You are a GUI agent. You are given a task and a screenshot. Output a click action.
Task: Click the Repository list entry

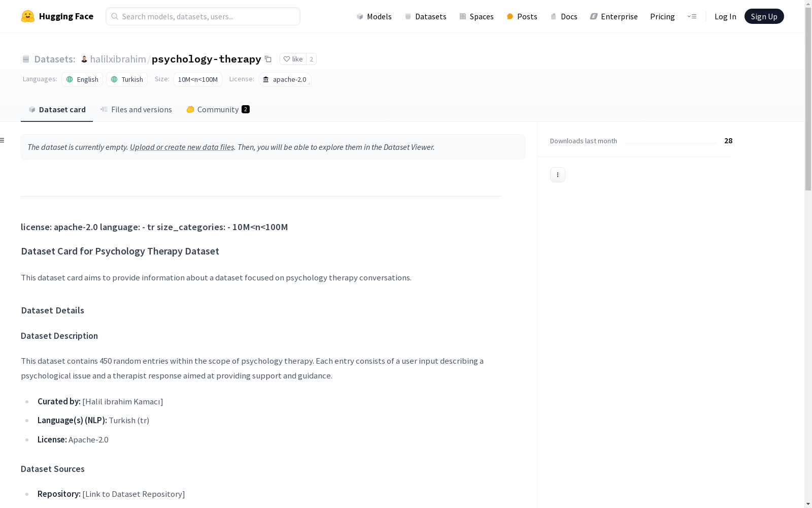point(111,494)
